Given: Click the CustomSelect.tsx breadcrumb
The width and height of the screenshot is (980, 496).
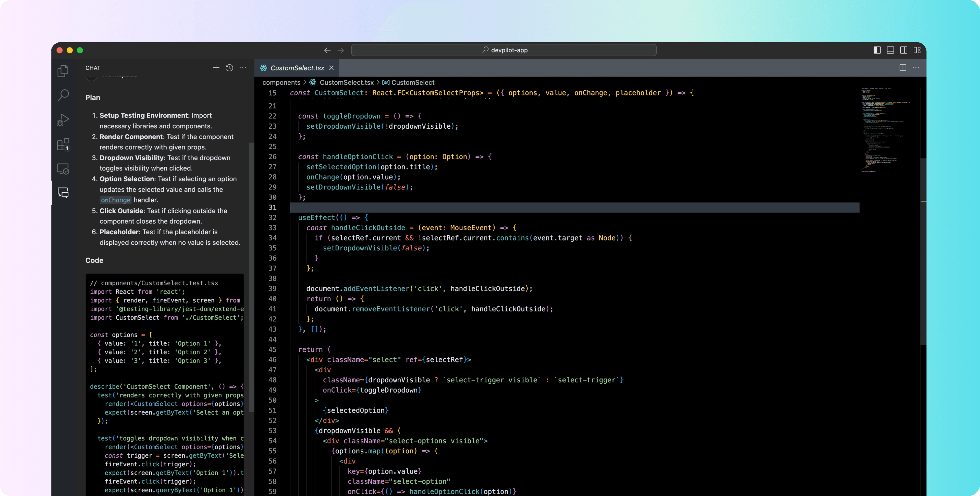Looking at the screenshot, I should click(346, 83).
